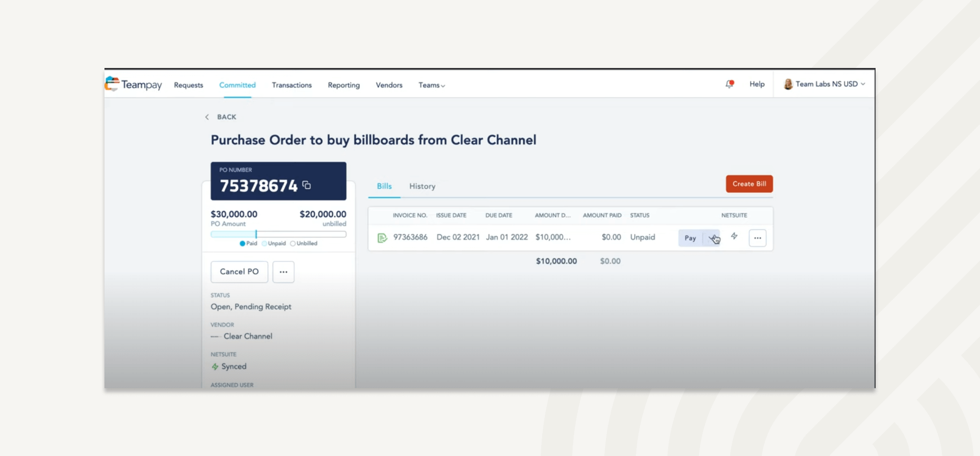Click the bill document icon for invoice 97363686
Screen dimensions: 980x456
382,238
